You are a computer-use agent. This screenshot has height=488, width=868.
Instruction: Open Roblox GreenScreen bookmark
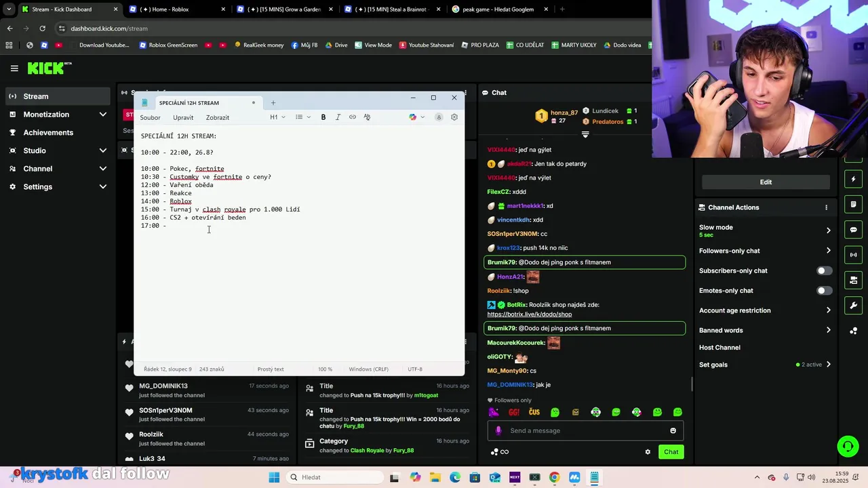tap(168, 45)
